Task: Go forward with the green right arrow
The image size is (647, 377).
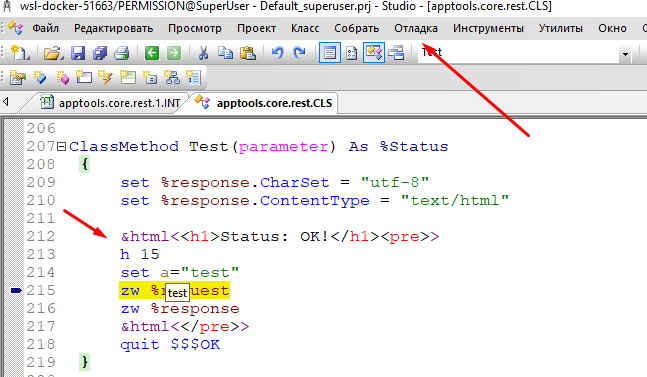Action: pyautogui.click(x=174, y=53)
